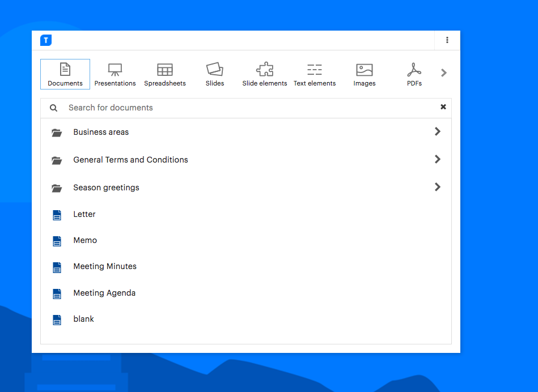Image resolution: width=538 pixels, height=392 pixels.
Task: Click the Business areas folder icon
Action: (57, 133)
